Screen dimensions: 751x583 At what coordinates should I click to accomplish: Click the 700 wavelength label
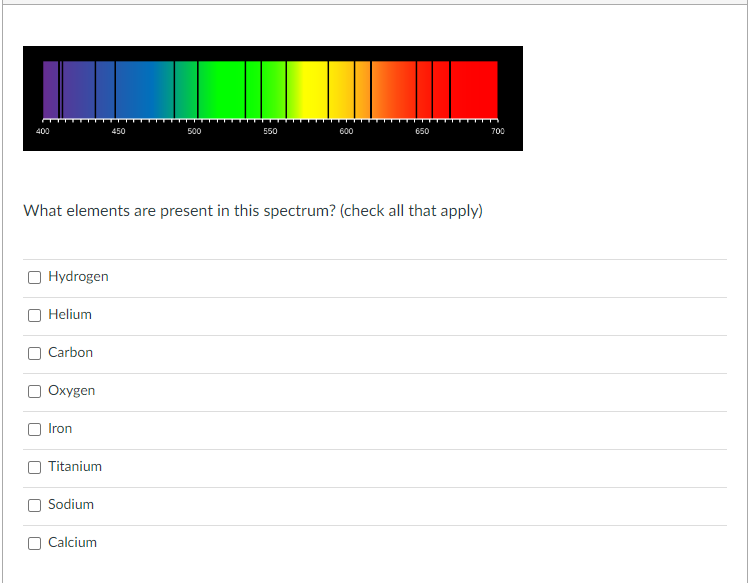point(498,131)
